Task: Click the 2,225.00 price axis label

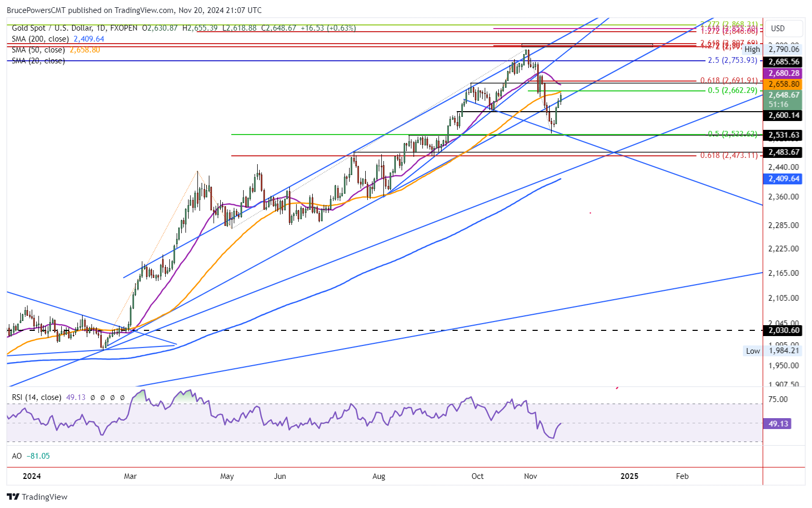Action: [x=783, y=248]
